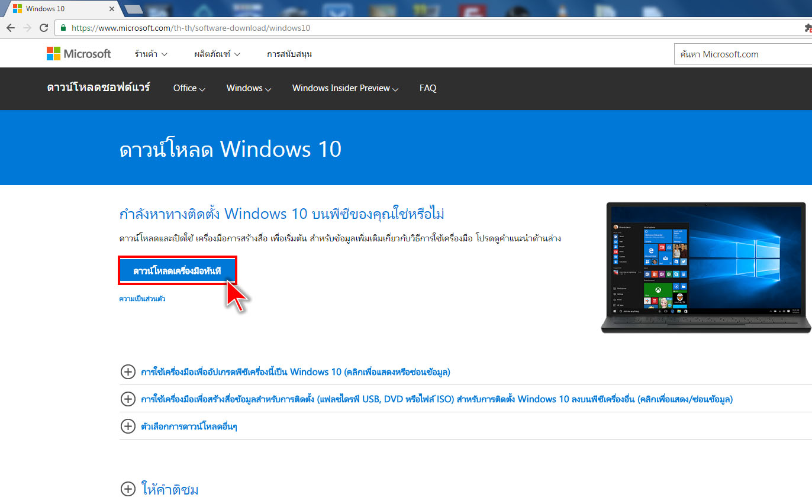The height and width of the screenshot is (504, 812).
Task: Click the ดาวน์โหลด Windows 10 banner title
Action: [x=230, y=148]
